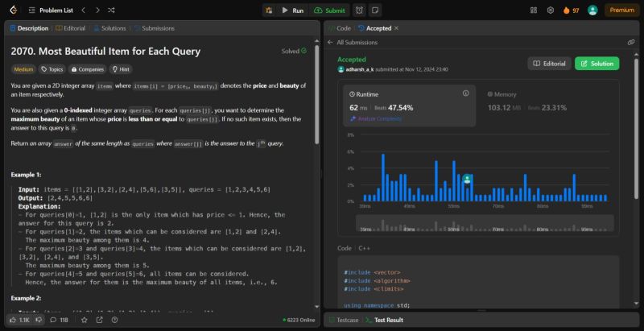Go back to All Submissions

coord(353,43)
